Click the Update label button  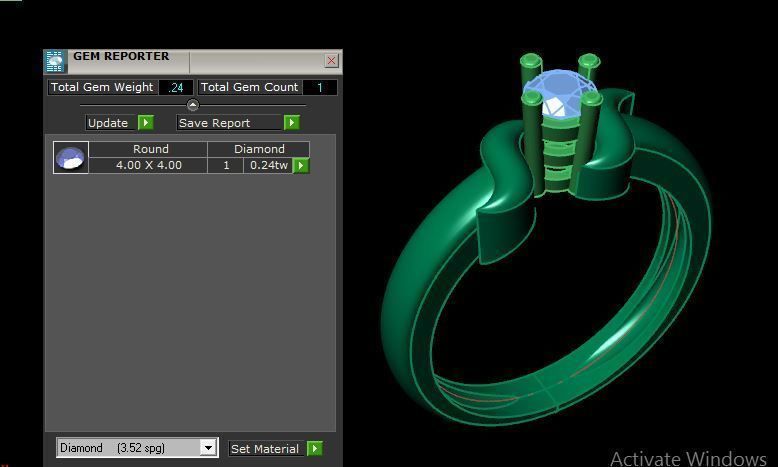108,123
